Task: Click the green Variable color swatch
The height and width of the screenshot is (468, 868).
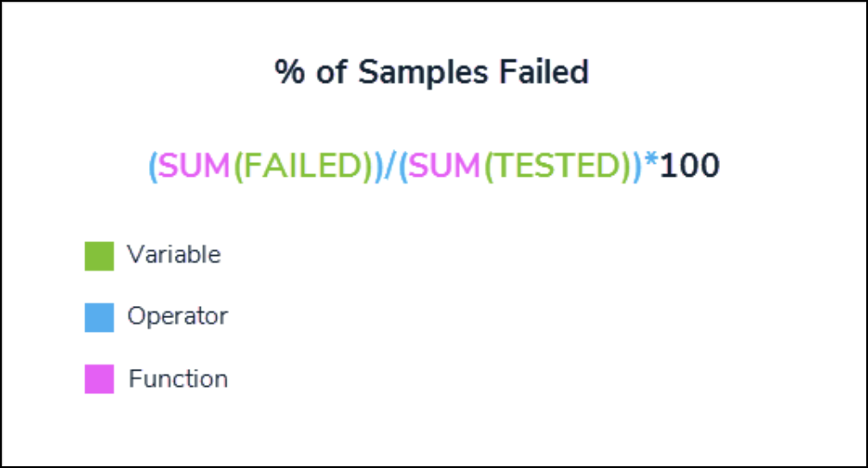Action: pos(99,256)
